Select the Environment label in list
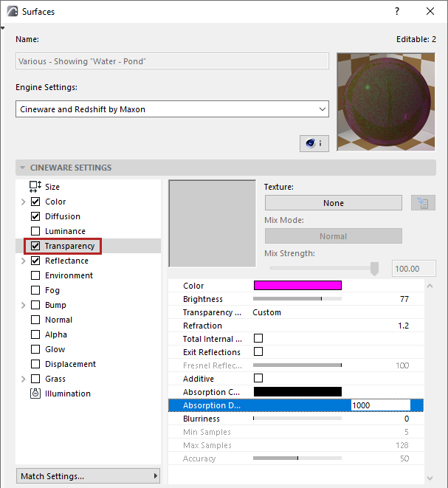 pyautogui.click(x=69, y=275)
